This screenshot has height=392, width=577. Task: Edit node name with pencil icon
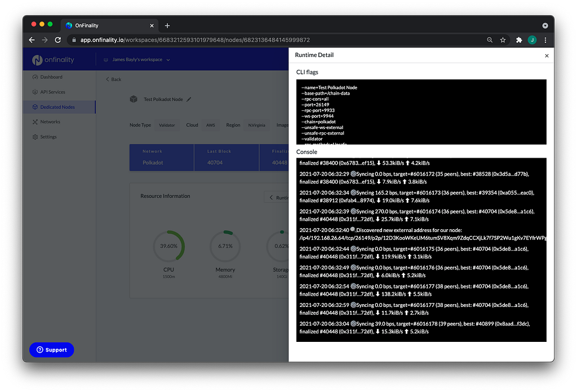pos(189,99)
